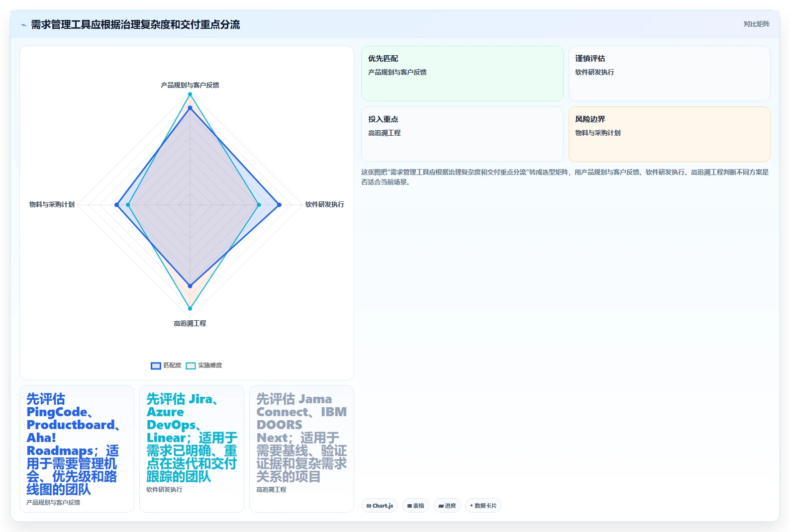Viewport: 790px width, 532px height.
Task: Click the icon in the 进度 tag
Action: (441, 506)
